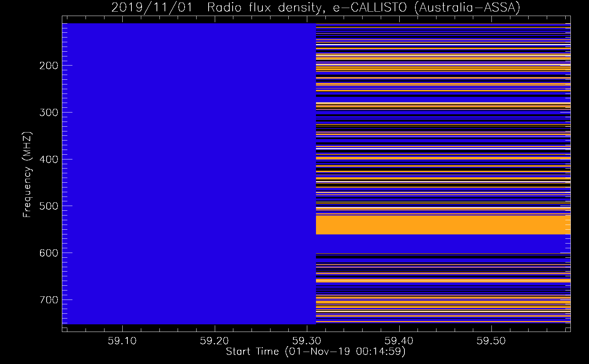This screenshot has width=589, height=364.
Task: Click the 59.10 time tick label
Action: click(122, 341)
